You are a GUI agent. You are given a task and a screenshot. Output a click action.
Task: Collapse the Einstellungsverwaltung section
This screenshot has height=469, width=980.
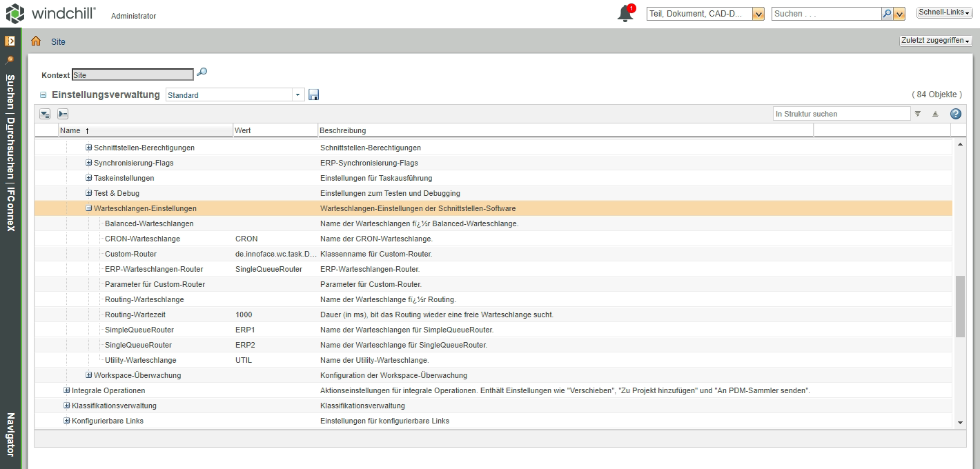tap(43, 95)
